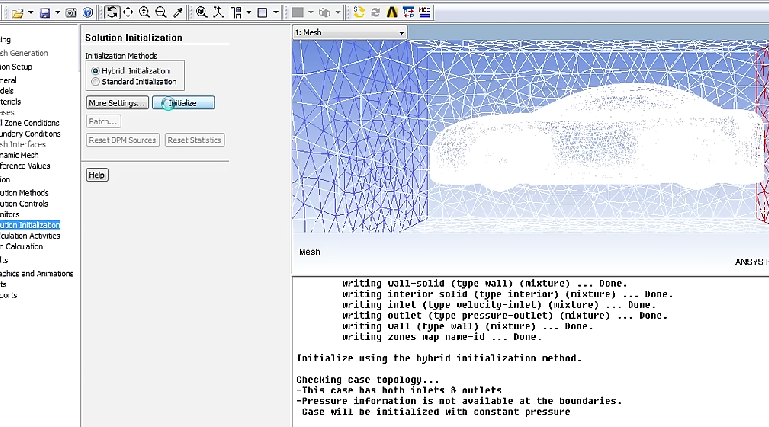This screenshot has height=427, width=769.
Task: Select the rotate view tool
Action: 112,12
